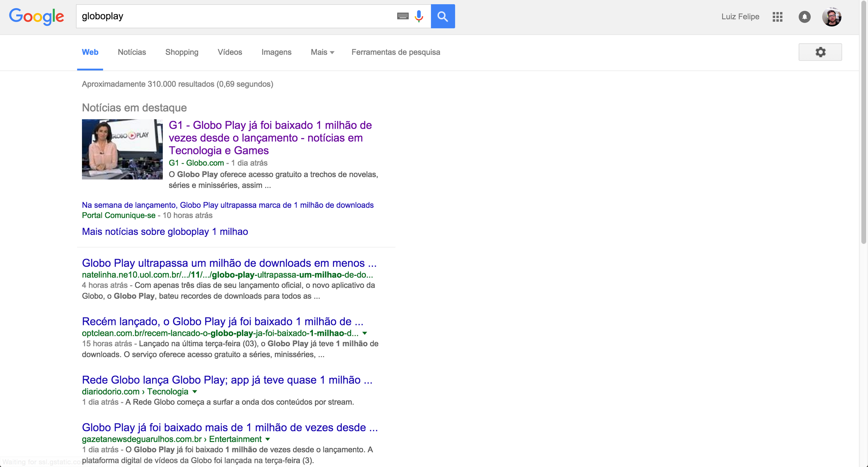The image size is (868, 467).
Task: Expand the diariodorio.com result arrow
Action: tap(195, 392)
